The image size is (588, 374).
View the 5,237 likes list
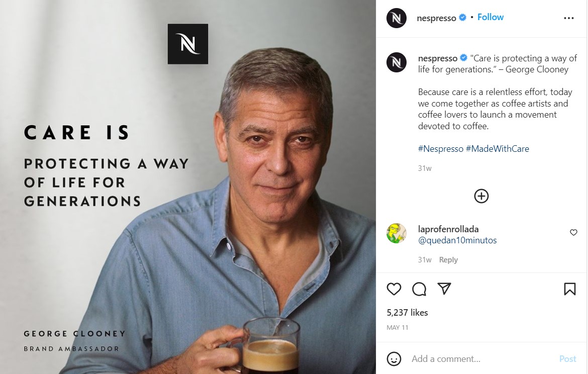click(x=407, y=313)
